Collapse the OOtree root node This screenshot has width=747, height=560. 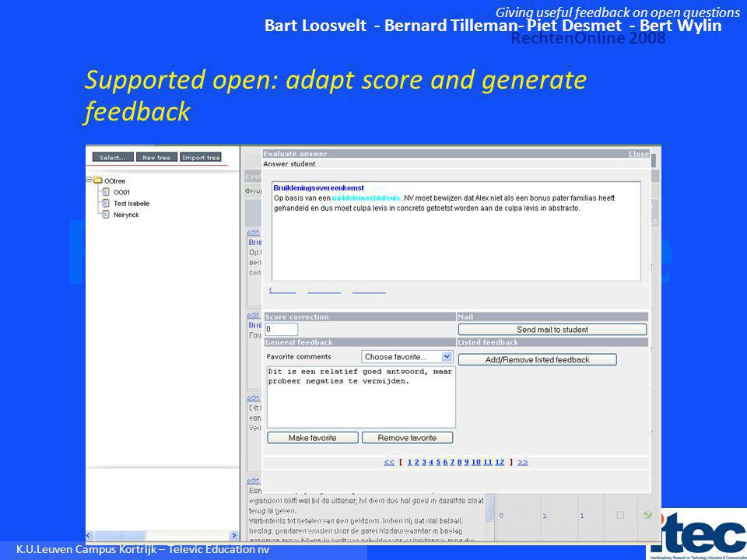[89, 180]
